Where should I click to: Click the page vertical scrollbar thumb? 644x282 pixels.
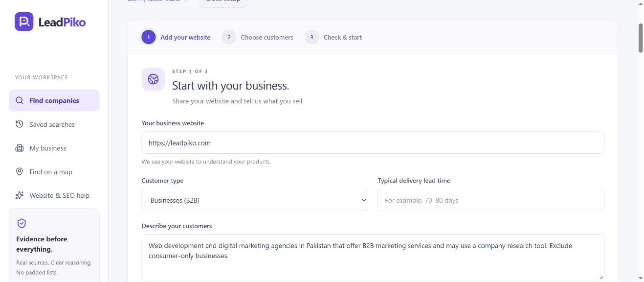(x=640, y=37)
